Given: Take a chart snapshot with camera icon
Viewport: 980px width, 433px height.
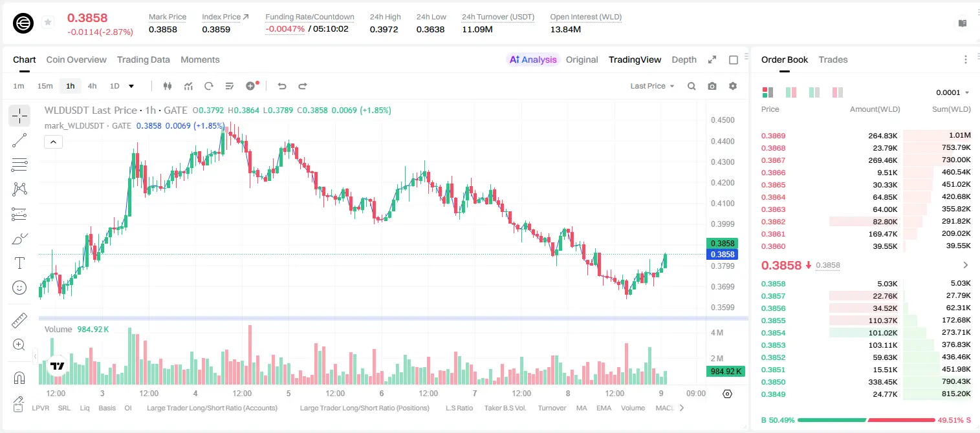Looking at the screenshot, I should pos(712,86).
